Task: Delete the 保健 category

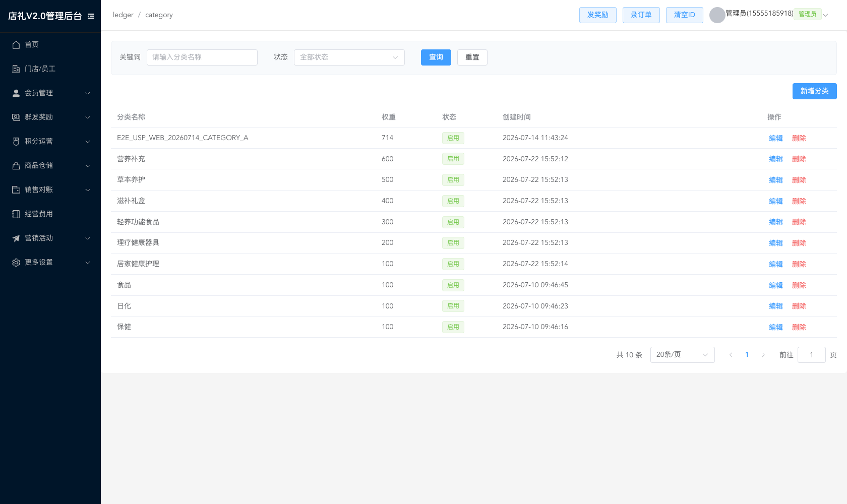Action: click(x=799, y=327)
